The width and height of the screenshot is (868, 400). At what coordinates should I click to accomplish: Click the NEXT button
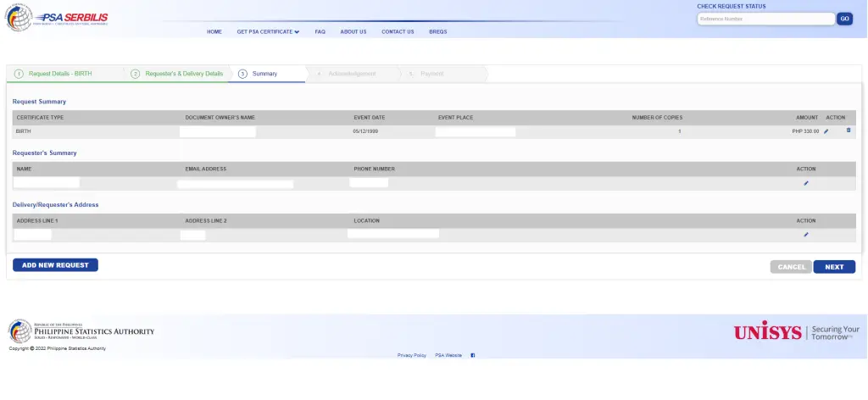point(834,267)
